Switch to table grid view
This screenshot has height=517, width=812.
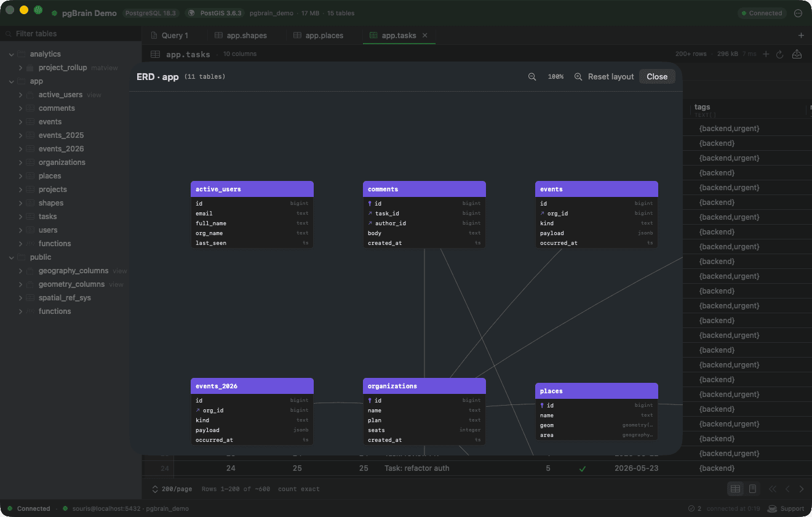(x=735, y=489)
